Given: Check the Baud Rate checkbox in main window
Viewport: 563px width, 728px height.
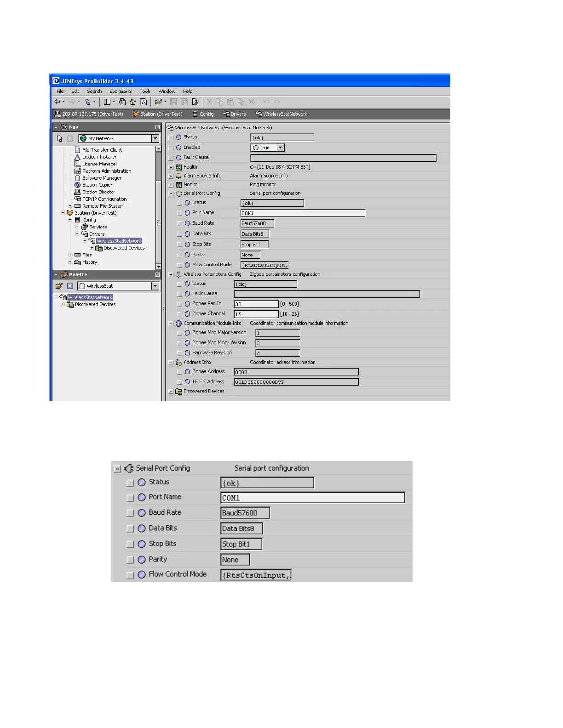Looking at the screenshot, I should [180, 224].
